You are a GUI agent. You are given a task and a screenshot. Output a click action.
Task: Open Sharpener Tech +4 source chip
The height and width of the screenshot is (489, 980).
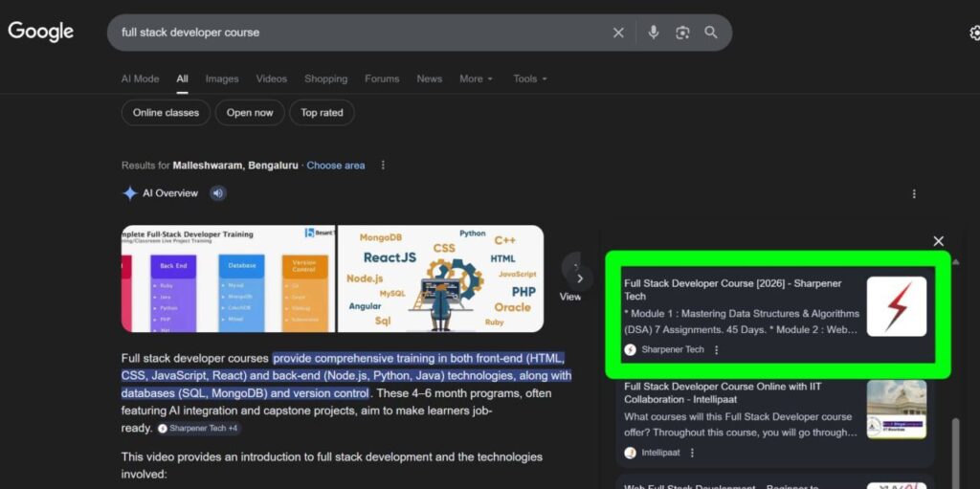(x=197, y=429)
